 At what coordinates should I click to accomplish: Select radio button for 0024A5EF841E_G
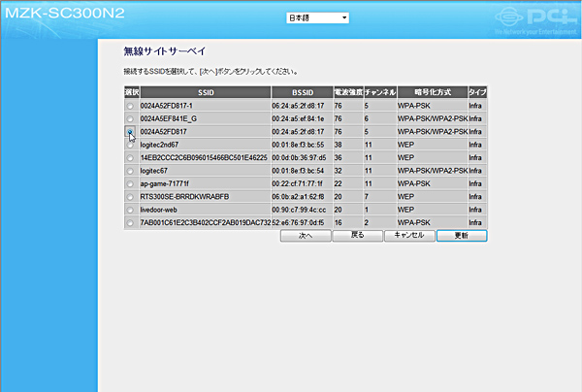coord(130,117)
